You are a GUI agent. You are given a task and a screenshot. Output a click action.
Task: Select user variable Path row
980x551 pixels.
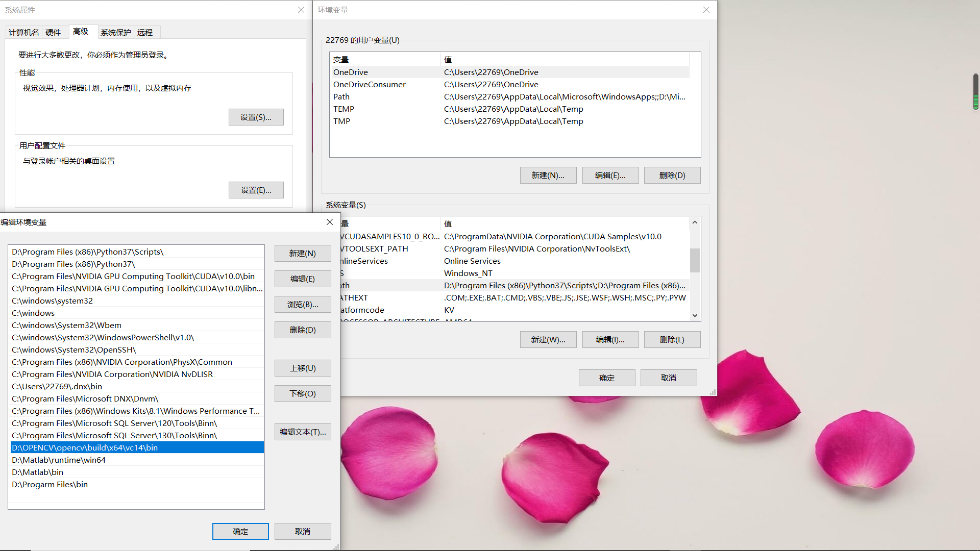point(509,97)
